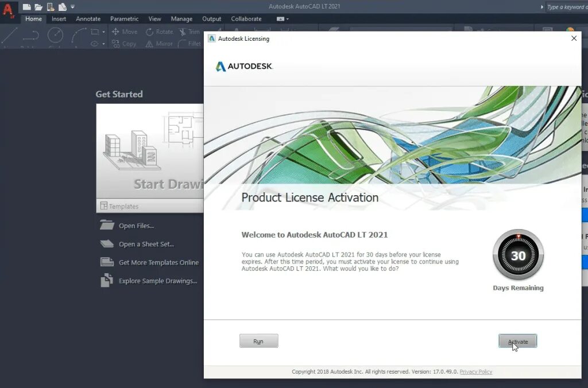Select the Circle tool in the ribbon

pos(55,35)
